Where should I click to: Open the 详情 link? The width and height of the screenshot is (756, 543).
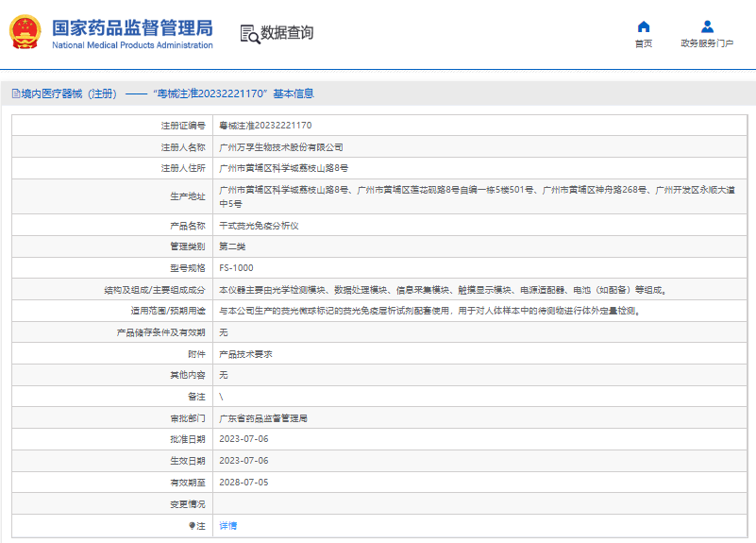tap(228, 526)
